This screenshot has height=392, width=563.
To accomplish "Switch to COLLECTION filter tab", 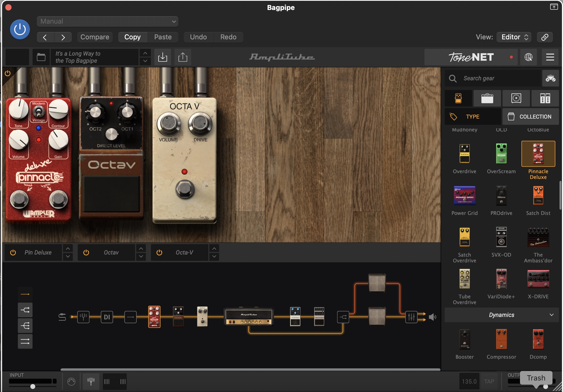I will point(530,116).
